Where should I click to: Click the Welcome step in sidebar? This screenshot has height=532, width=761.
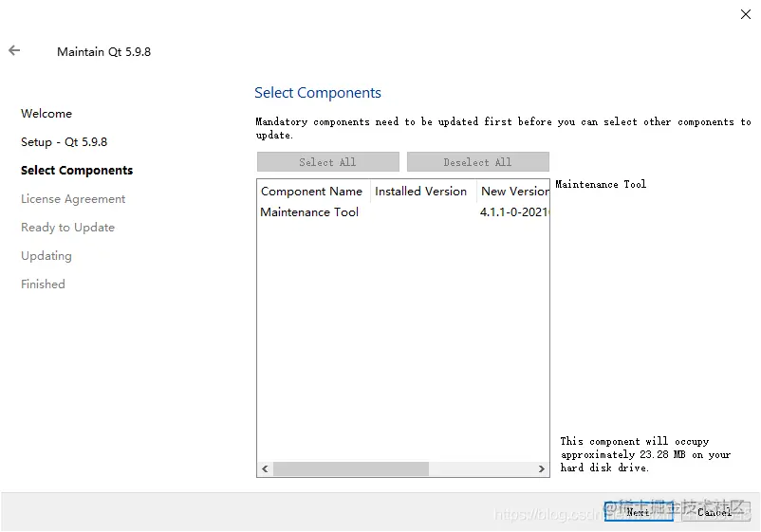(x=46, y=114)
